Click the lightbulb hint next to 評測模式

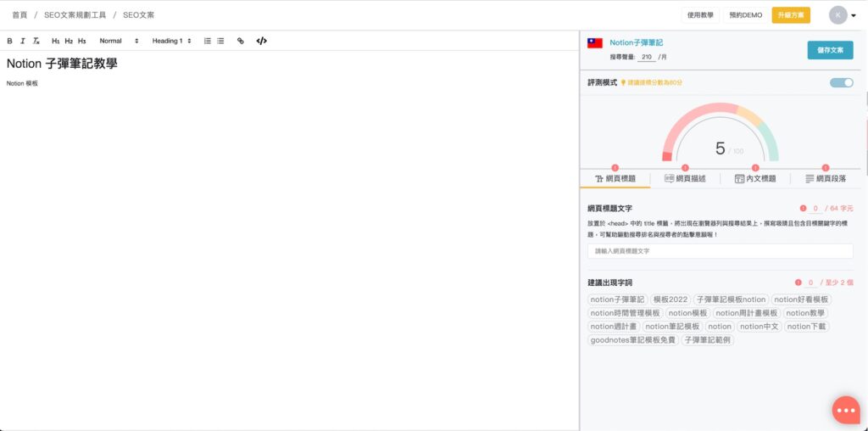coord(623,82)
